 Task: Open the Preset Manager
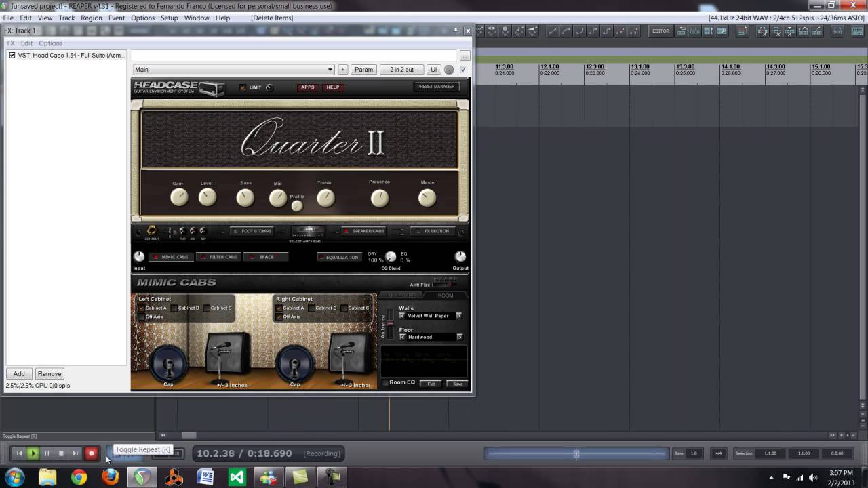(436, 87)
